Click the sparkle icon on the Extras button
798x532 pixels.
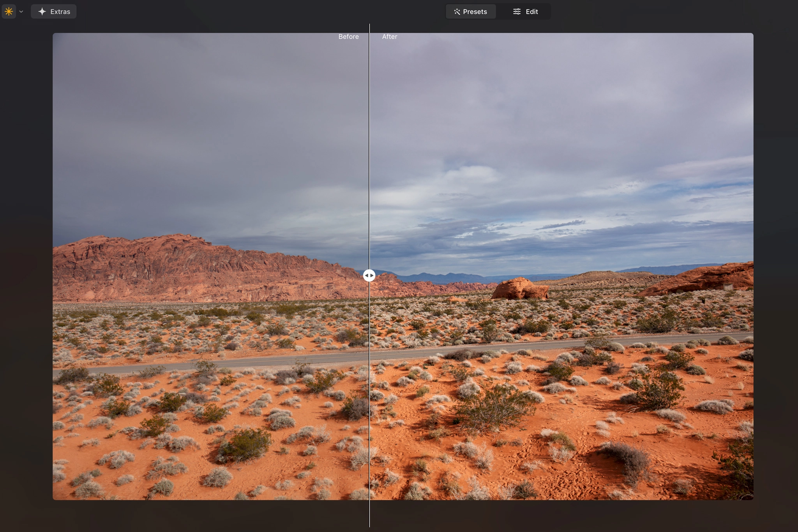pyautogui.click(x=43, y=11)
